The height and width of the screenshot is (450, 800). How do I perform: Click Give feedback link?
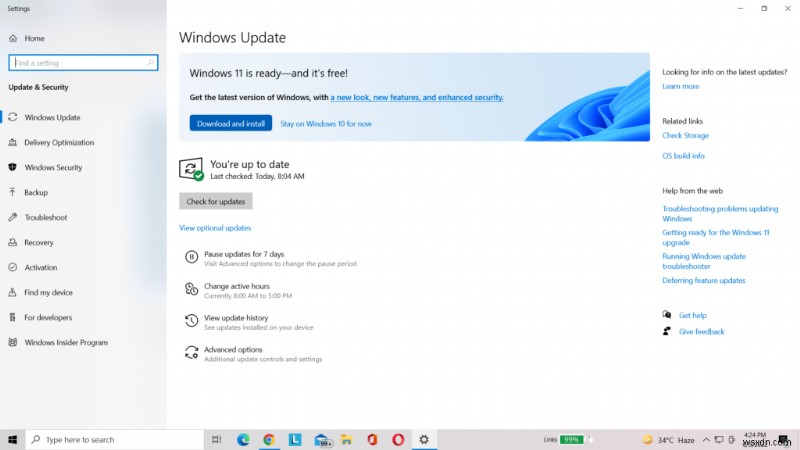701,331
